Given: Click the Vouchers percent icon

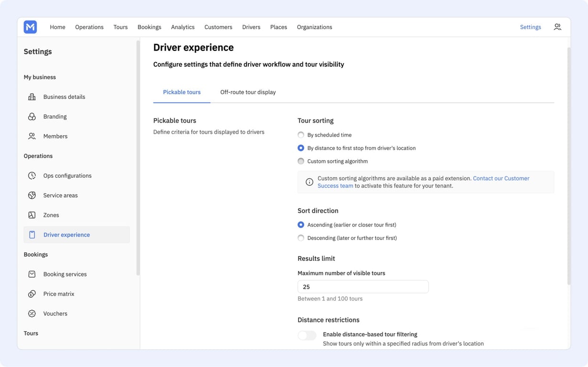Looking at the screenshot, I should pyautogui.click(x=32, y=313).
